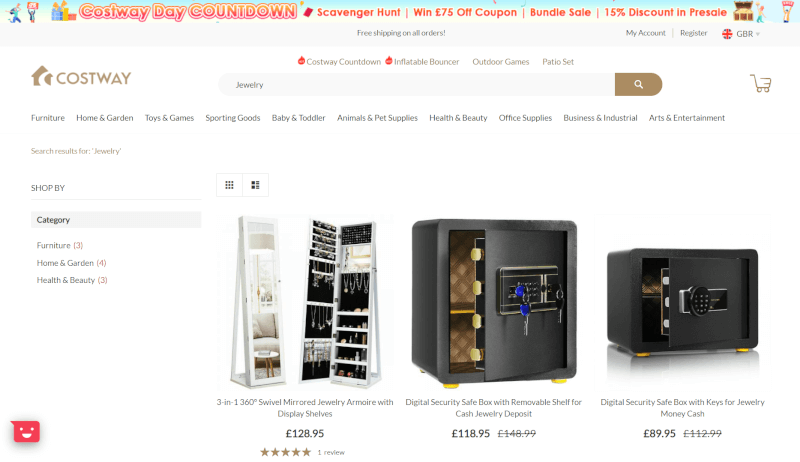Click the Costway house logo

click(x=81, y=76)
